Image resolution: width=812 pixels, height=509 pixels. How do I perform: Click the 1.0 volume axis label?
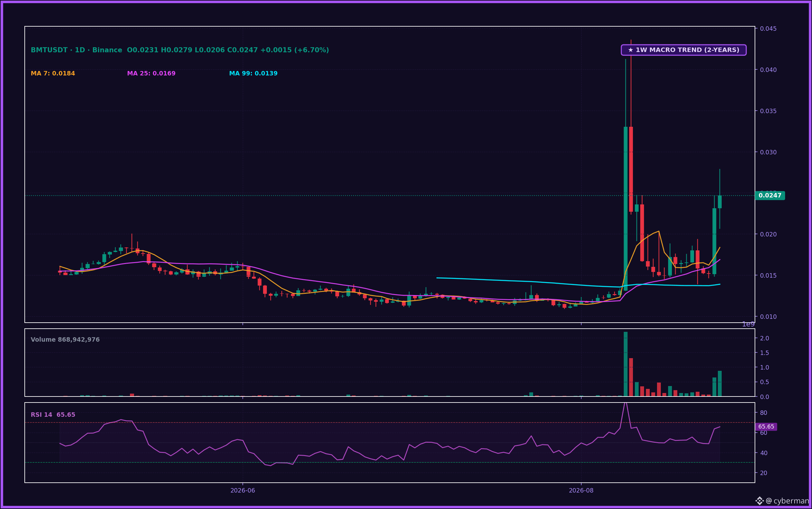coord(764,367)
